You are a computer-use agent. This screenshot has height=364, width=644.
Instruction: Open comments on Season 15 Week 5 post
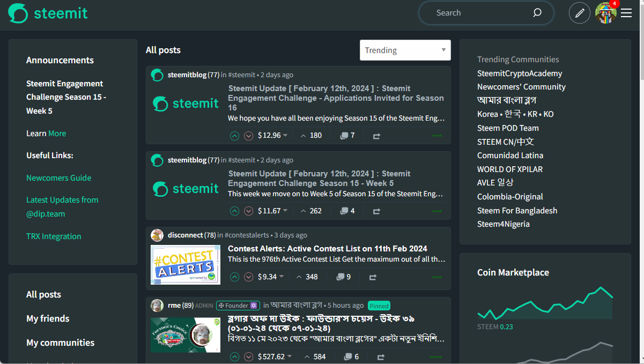347,211
